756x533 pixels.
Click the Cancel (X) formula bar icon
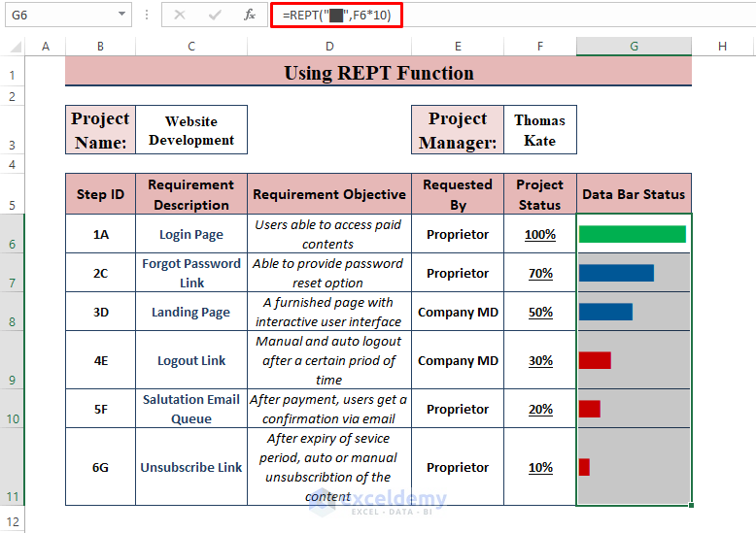180,15
